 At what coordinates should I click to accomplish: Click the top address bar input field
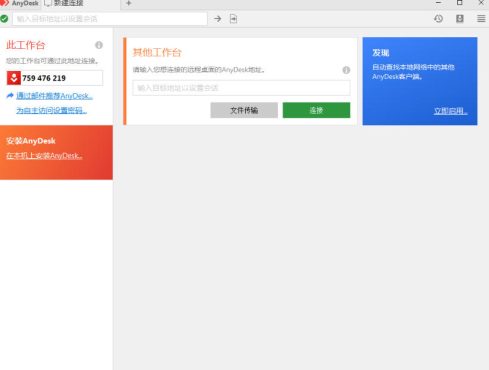[x=110, y=19]
